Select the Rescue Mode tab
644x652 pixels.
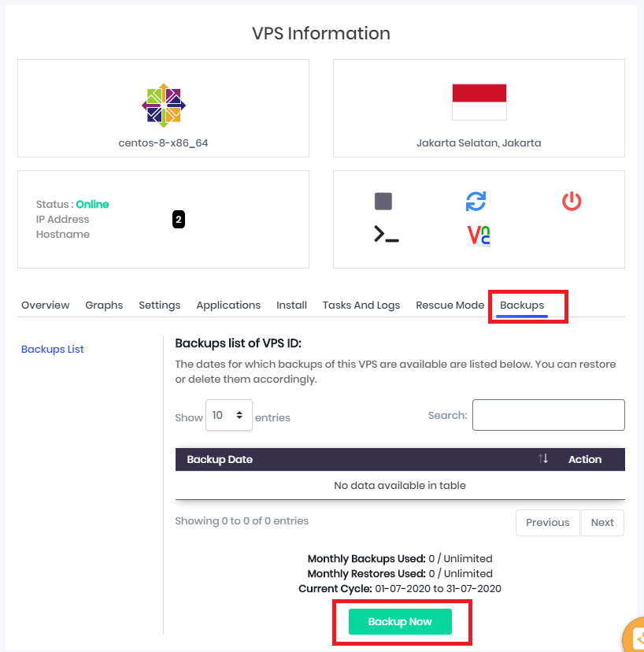[450, 305]
